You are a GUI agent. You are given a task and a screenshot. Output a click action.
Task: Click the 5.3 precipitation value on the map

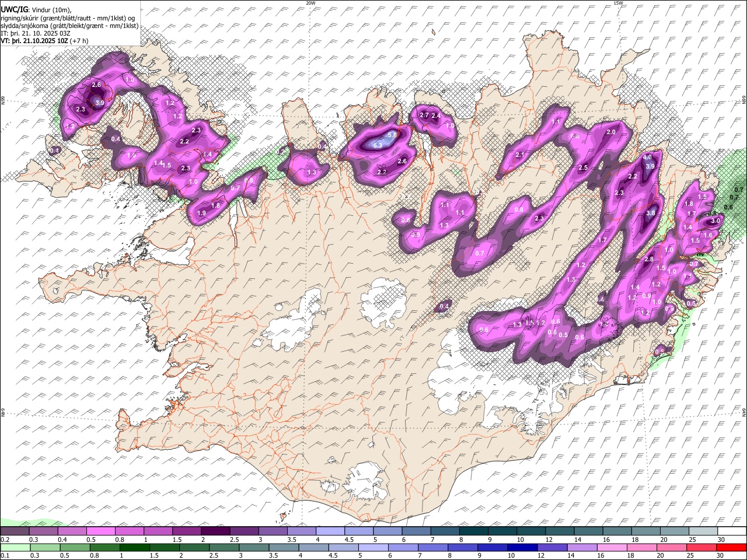tap(377, 145)
